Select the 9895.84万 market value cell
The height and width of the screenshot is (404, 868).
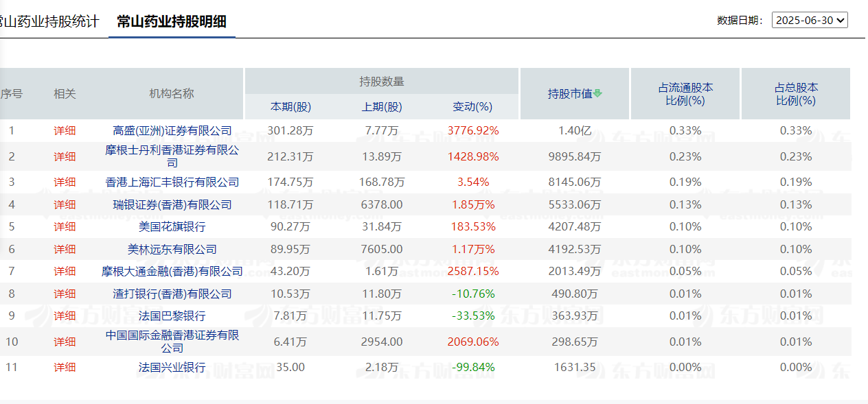pos(575,156)
